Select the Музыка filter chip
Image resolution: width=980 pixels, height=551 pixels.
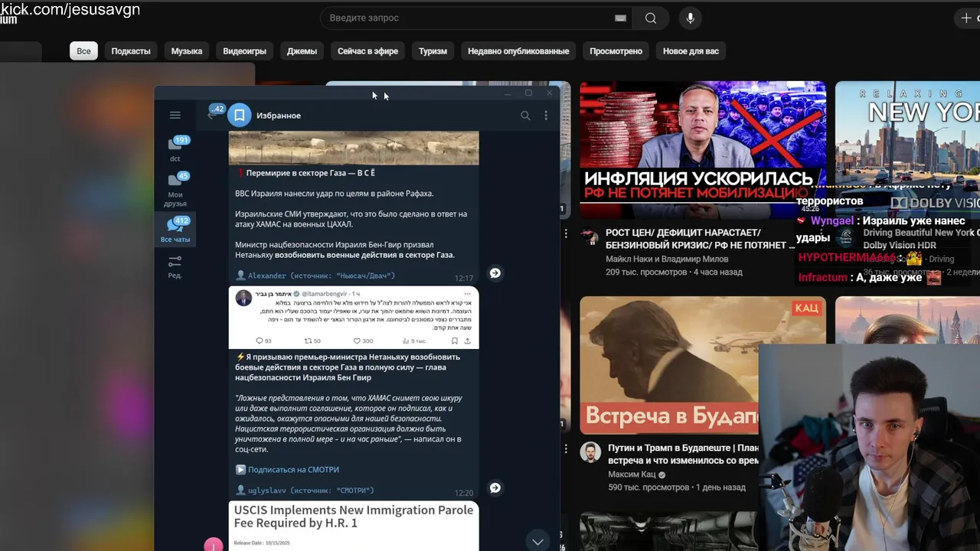(187, 51)
